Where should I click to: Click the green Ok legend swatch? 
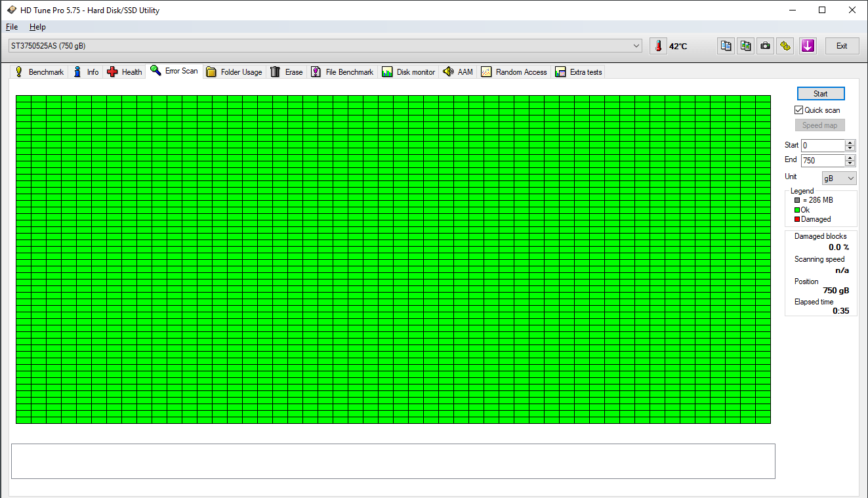[797, 210]
